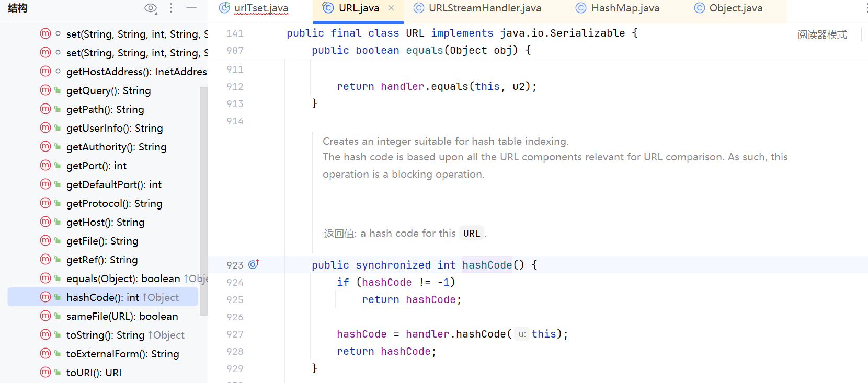The width and height of the screenshot is (868, 383).
Task: Select toExternalForm(): String method
Action: pos(122,354)
